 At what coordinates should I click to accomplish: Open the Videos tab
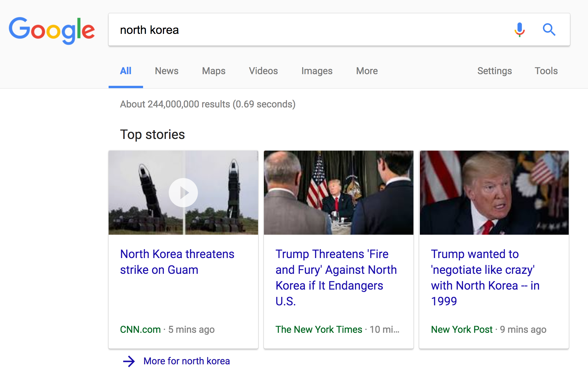(263, 71)
